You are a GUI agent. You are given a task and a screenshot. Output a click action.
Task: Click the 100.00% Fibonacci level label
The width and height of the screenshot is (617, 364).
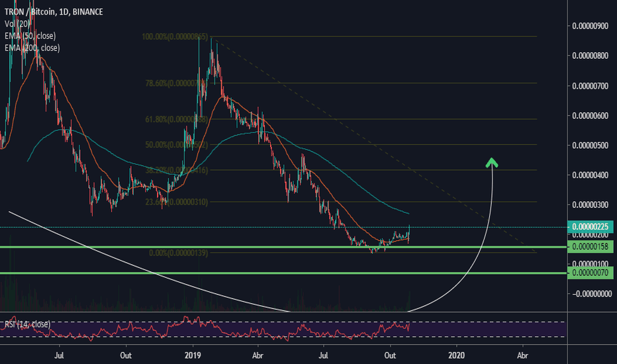click(x=175, y=37)
